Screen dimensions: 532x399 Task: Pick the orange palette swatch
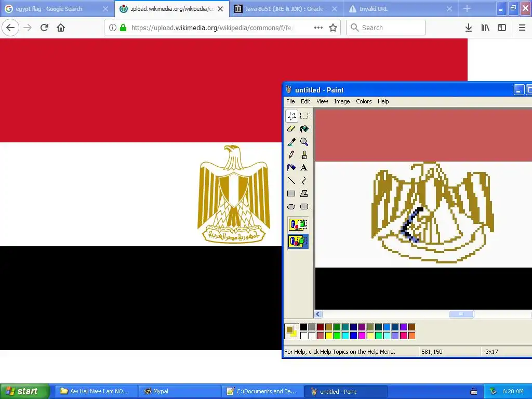click(x=411, y=335)
